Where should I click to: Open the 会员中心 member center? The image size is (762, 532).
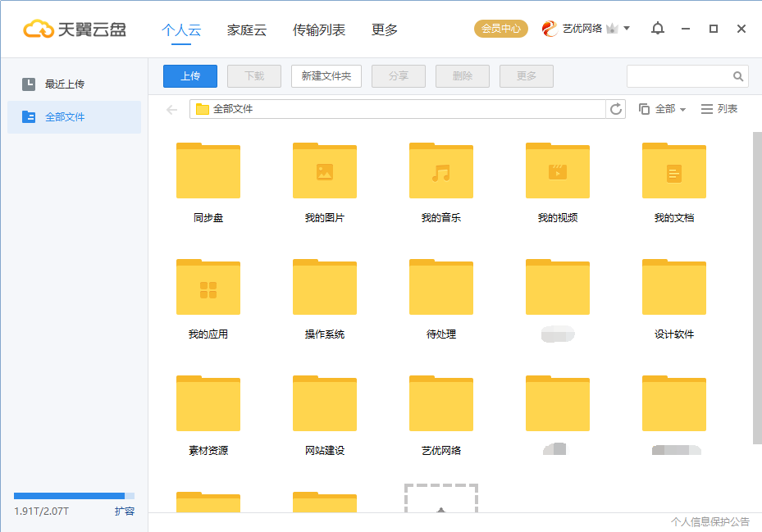pyautogui.click(x=501, y=28)
